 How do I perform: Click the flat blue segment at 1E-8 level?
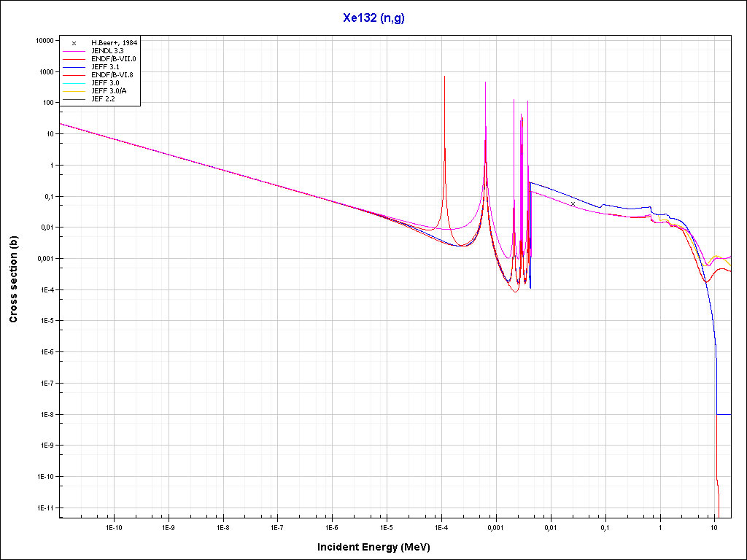tap(724, 414)
